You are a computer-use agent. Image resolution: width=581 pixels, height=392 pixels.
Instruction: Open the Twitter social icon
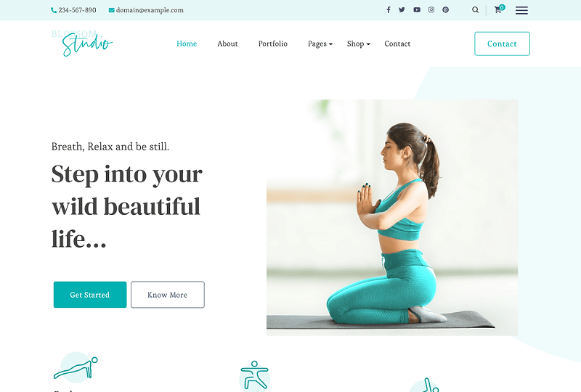pyautogui.click(x=402, y=10)
